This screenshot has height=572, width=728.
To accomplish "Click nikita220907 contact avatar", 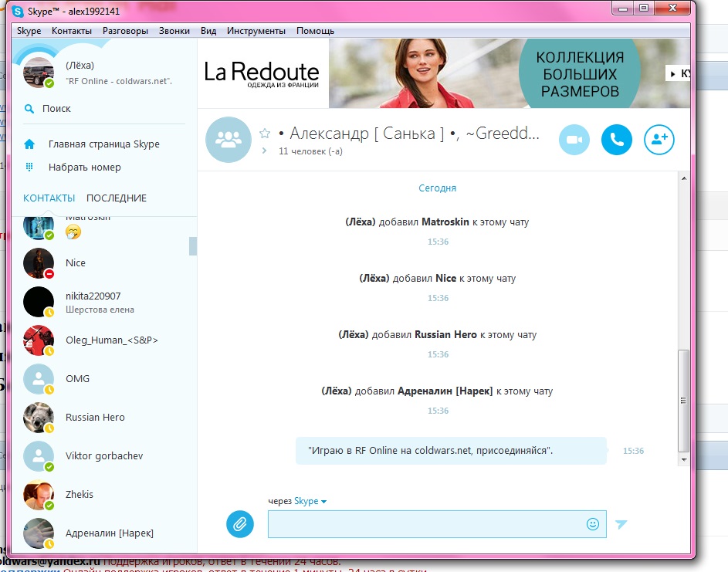I will (39, 302).
